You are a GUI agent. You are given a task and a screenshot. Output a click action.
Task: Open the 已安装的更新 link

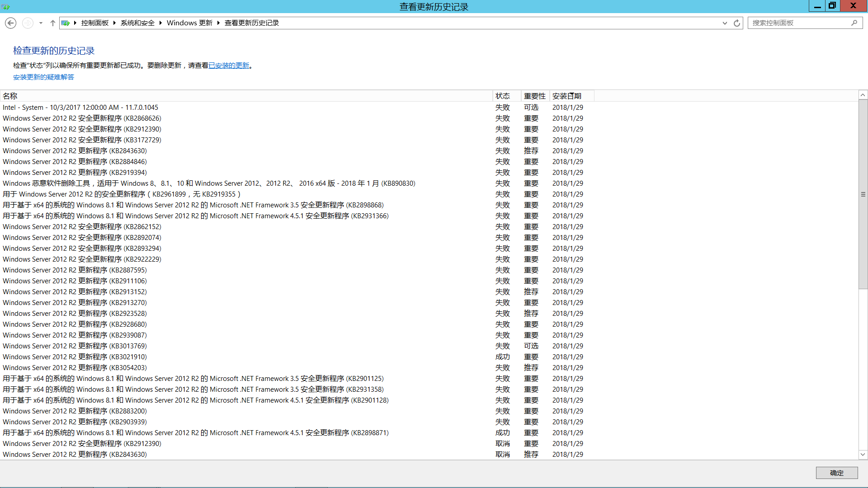(229, 66)
